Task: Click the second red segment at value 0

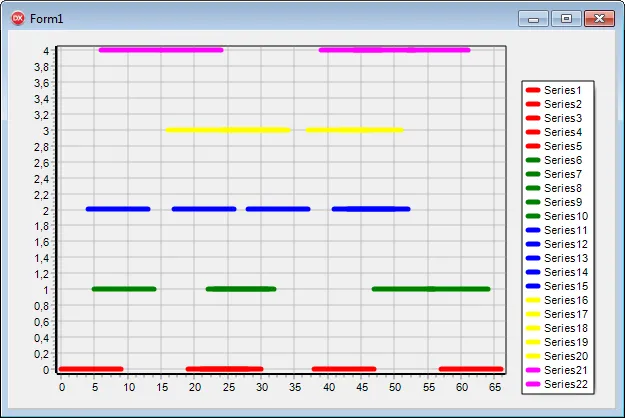Action: (x=224, y=369)
